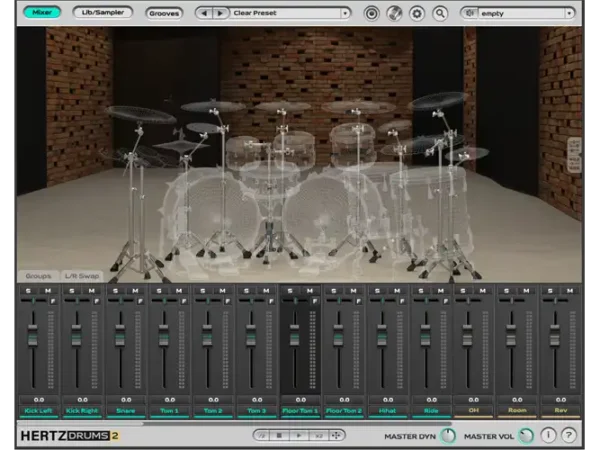This screenshot has width=600, height=450.
Task: Click the Snare volume fader
Action: click(120, 335)
